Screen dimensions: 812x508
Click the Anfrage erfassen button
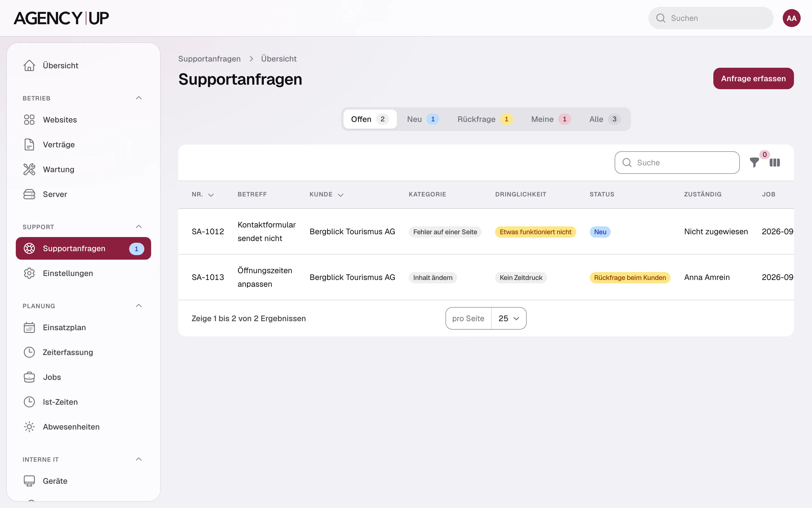click(753, 78)
